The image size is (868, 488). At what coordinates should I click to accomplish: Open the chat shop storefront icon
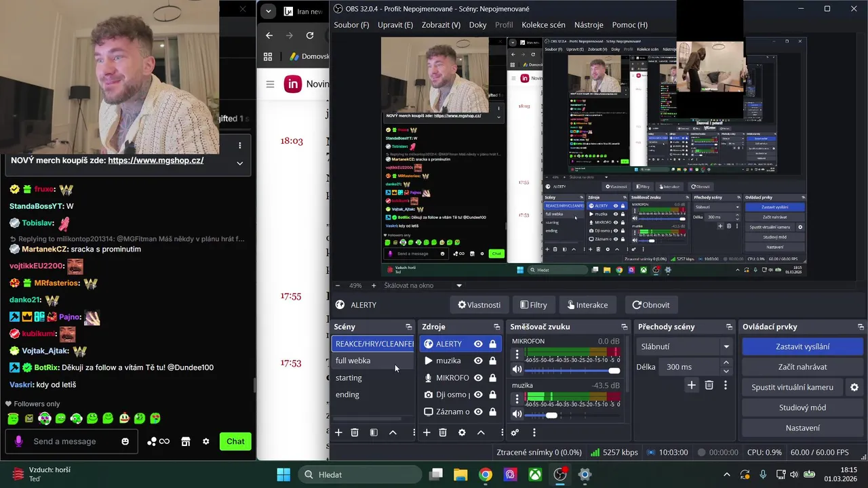click(x=185, y=441)
